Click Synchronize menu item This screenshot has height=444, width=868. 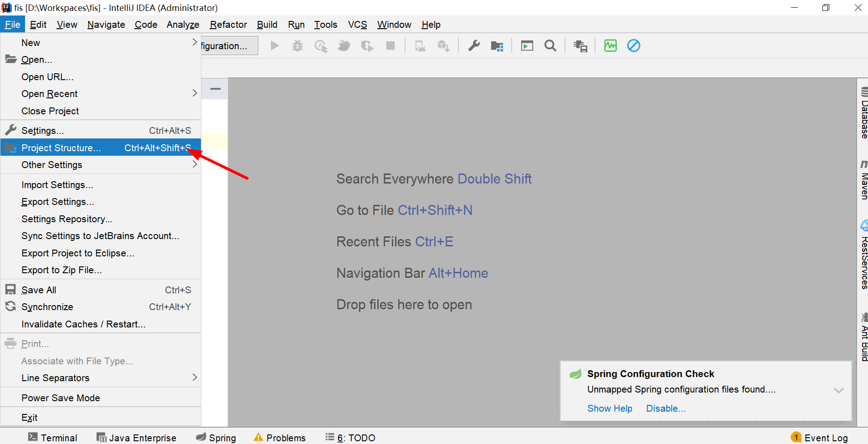click(x=101, y=307)
